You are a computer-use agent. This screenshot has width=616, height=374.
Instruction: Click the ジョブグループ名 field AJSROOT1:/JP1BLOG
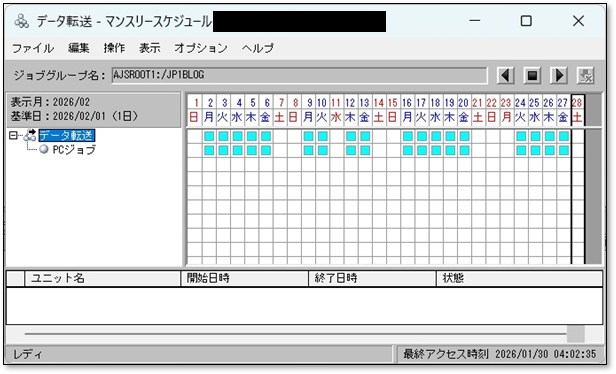pyautogui.click(x=299, y=75)
